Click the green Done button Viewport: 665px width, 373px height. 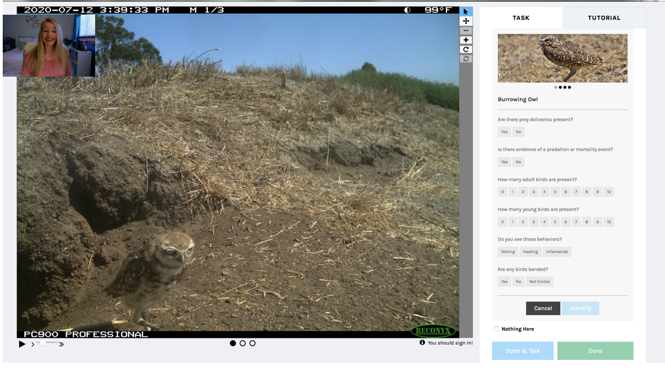tap(595, 351)
